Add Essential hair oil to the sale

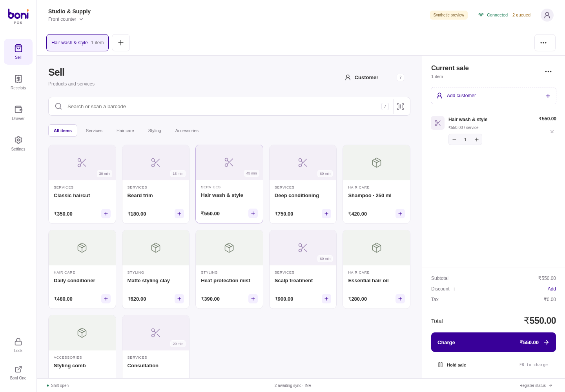tap(400, 299)
